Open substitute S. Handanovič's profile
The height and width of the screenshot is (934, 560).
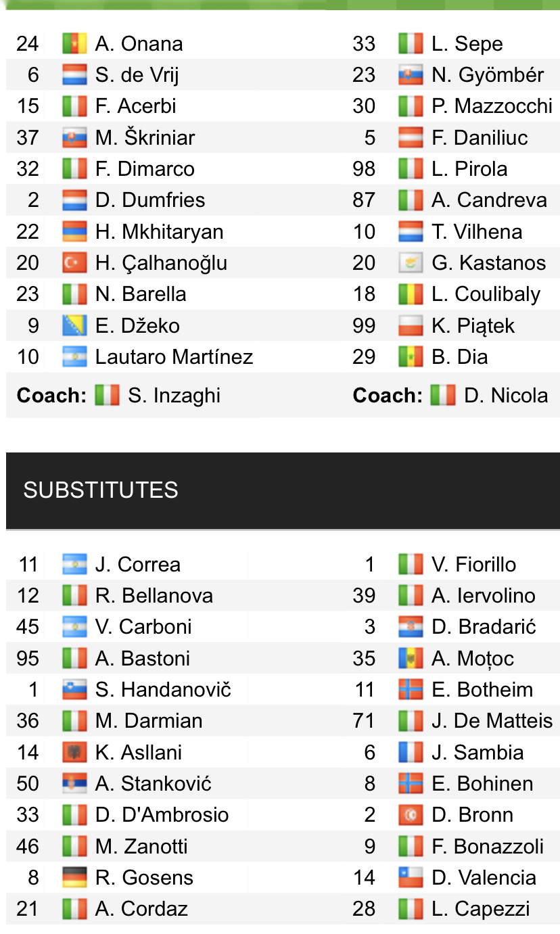pyautogui.click(x=163, y=690)
